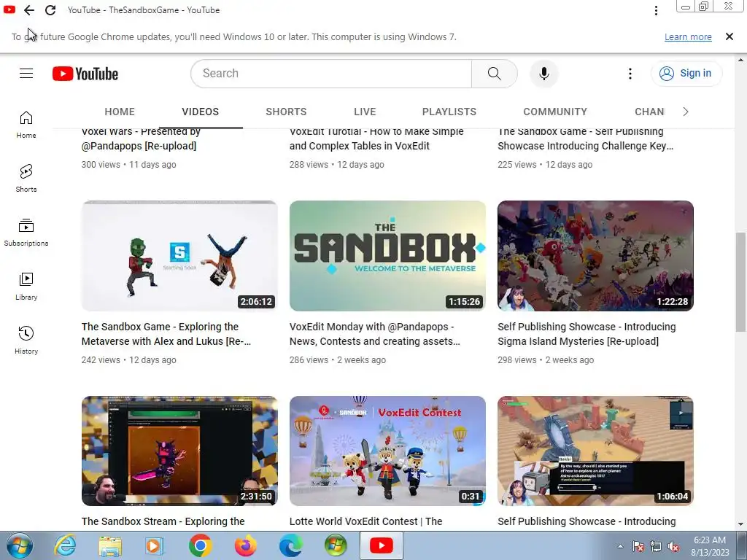Viewport: 747px width, 560px height.
Task: Click the YouTube app taskbar button
Action: tap(381, 545)
